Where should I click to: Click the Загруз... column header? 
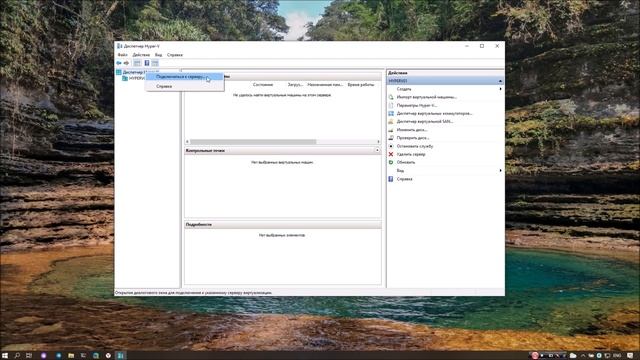tap(295, 84)
